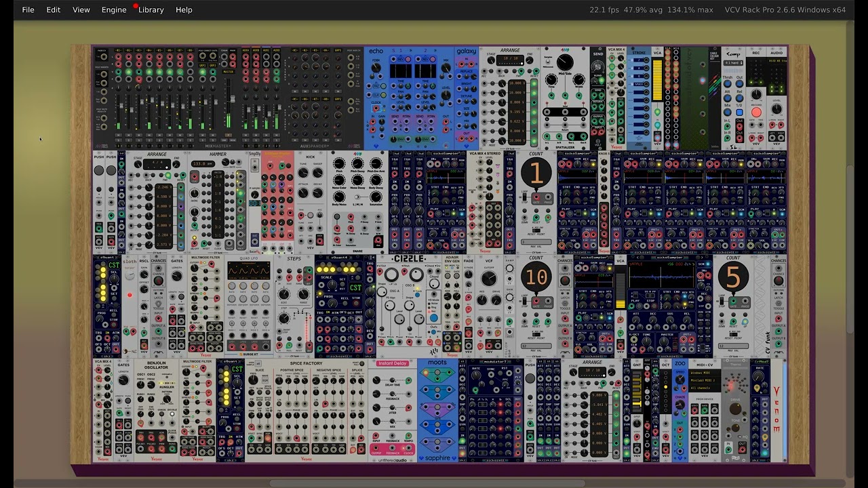
Task: Click the Trig button on KICK module
Action: pos(311,215)
